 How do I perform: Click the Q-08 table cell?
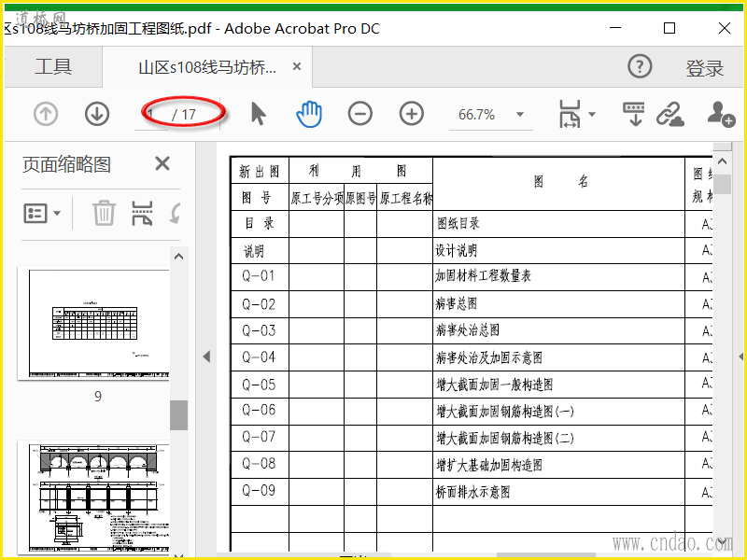click(x=260, y=464)
